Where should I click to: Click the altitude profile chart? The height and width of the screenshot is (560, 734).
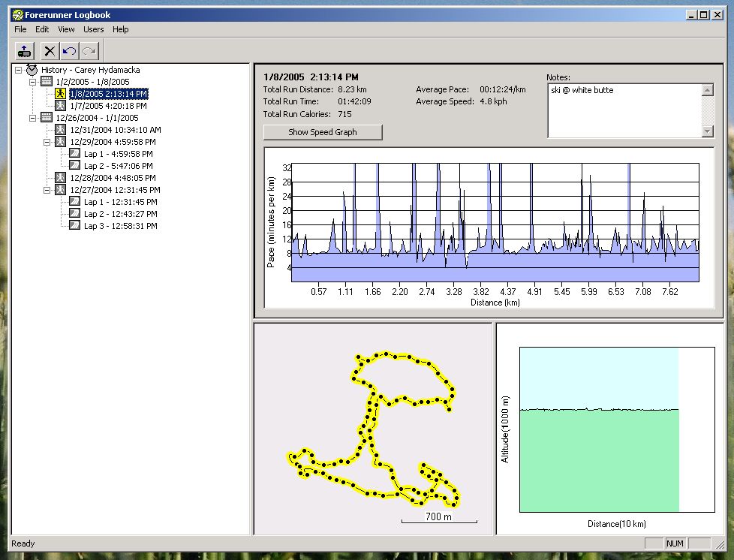(x=617, y=429)
